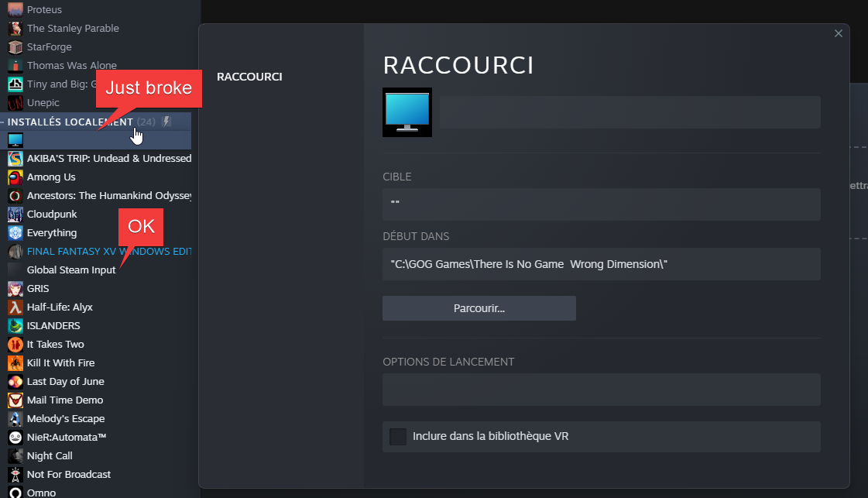The image size is (868, 498).
Task: Enable Inclure dans la bibliothèque VR checkbox
Action: coord(397,437)
